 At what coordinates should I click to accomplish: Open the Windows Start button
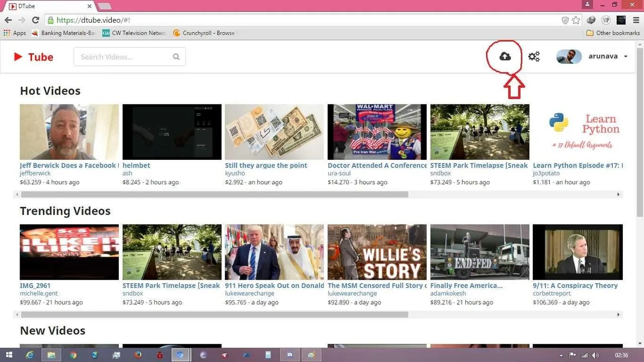point(9,355)
